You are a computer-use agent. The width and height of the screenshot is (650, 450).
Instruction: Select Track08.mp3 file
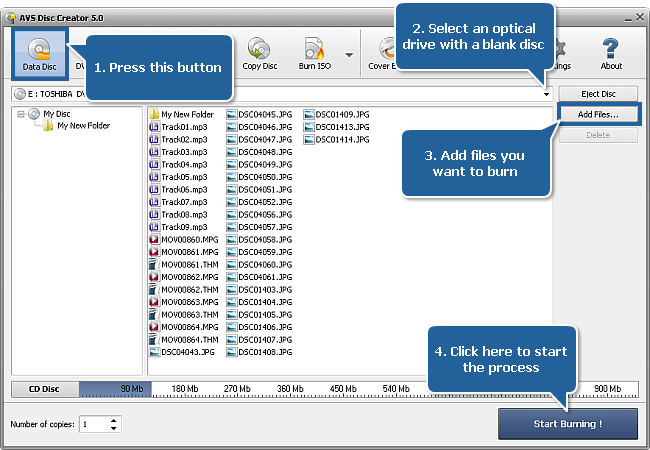[179, 215]
